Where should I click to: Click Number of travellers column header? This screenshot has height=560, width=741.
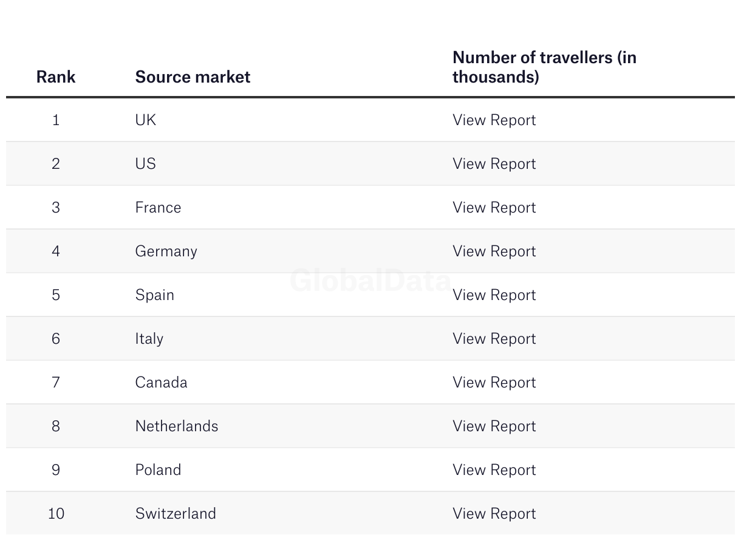(544, 67)
